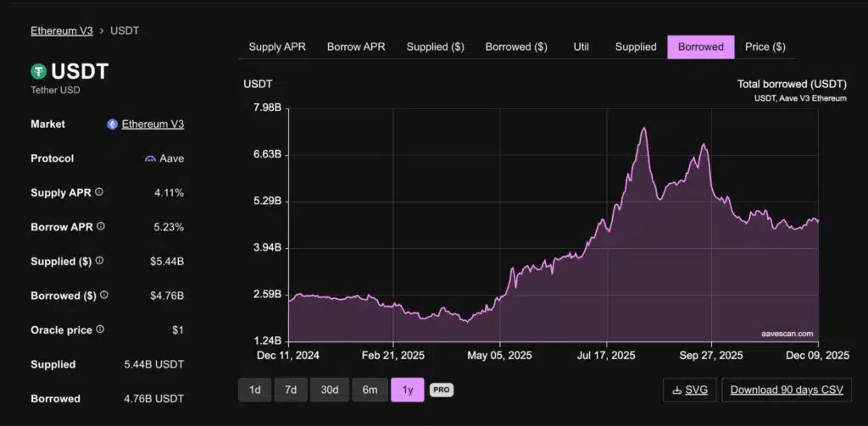Click the $1 oracle price value
Image resolution: width=868 pixels, height=426 pixels.
(x=178, y=330)
